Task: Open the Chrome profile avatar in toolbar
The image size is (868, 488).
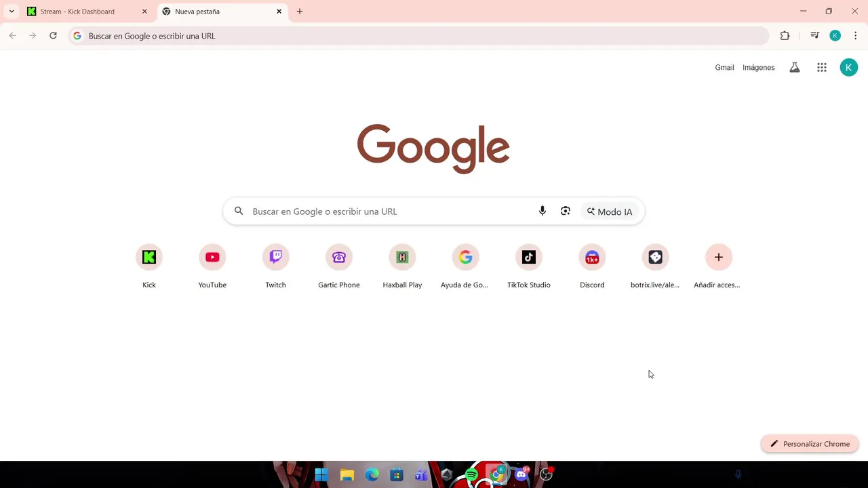Action: (835, 36)
